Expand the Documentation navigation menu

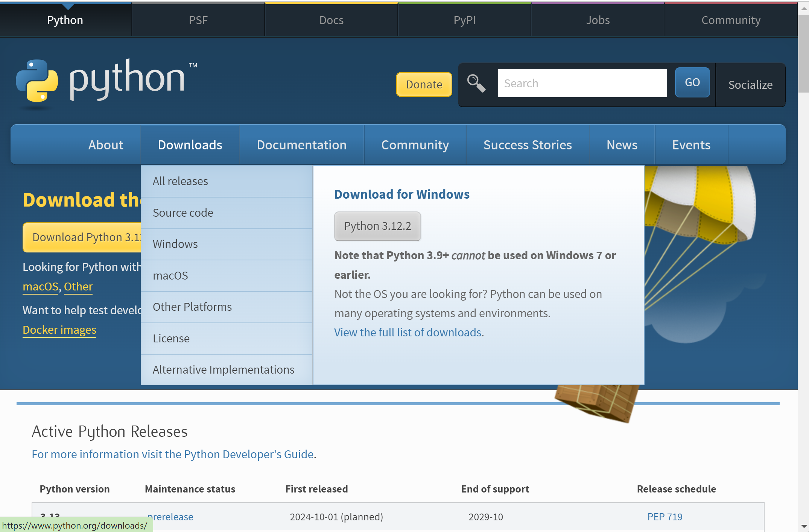[301, 145]
